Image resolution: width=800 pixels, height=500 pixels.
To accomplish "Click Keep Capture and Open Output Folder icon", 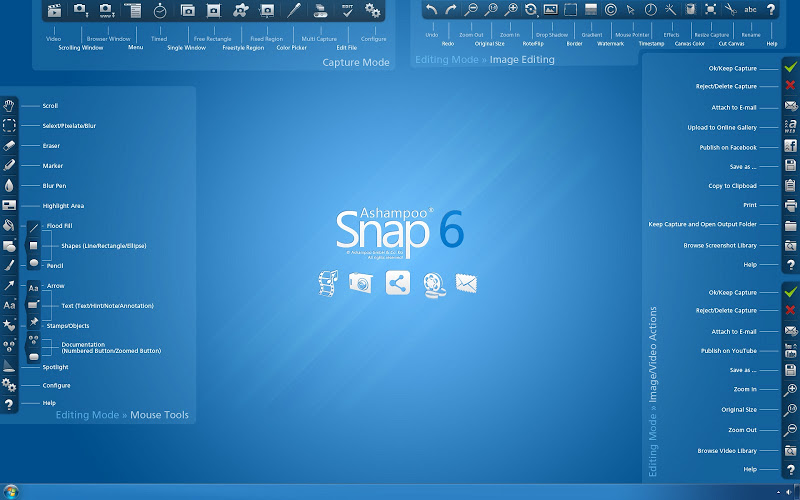I will pos(790,225).
